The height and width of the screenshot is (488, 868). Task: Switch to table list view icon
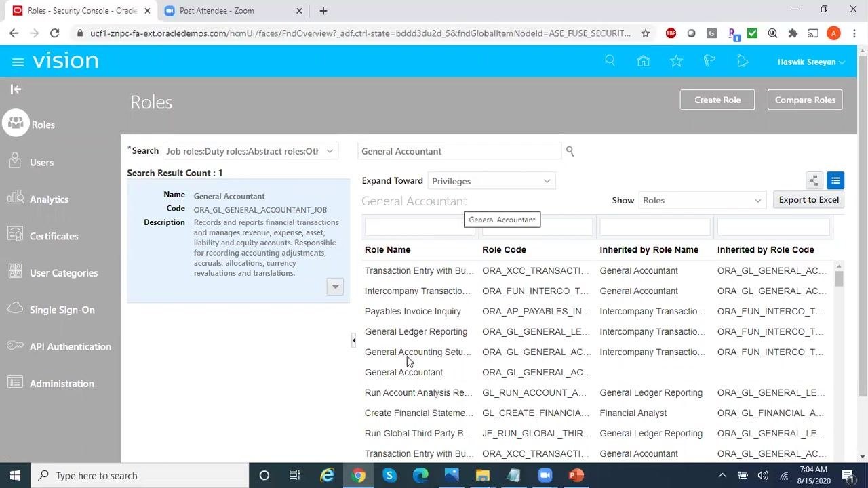(835, 180)
